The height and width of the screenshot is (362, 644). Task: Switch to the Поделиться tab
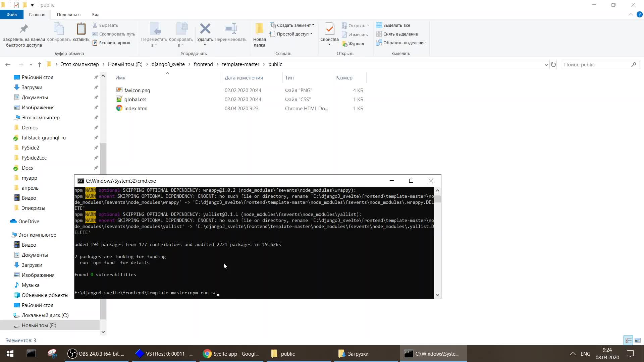[69, 14]
